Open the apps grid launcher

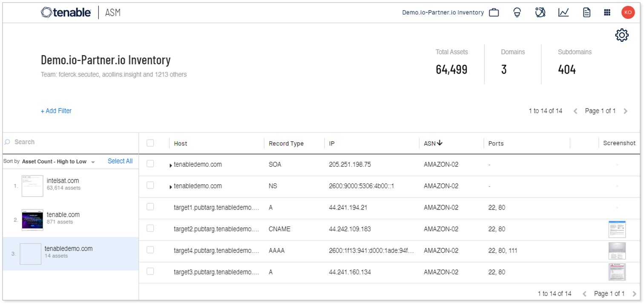click(x=608, y=12)
